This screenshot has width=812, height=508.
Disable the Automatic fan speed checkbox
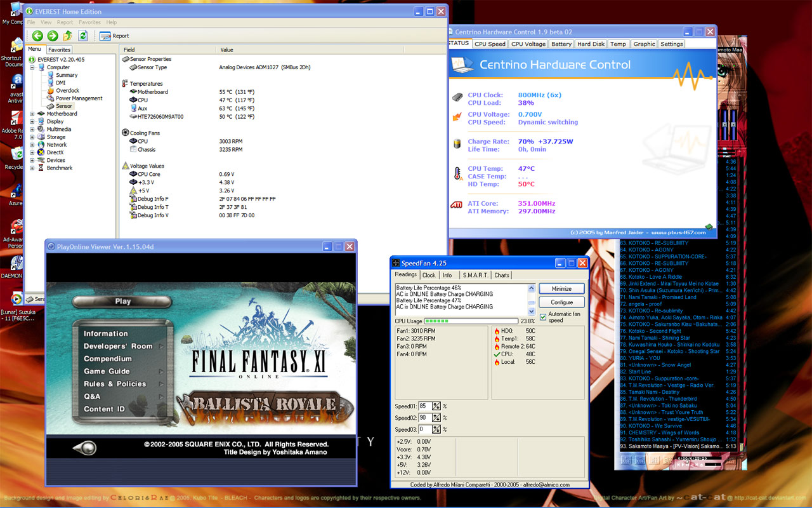click(543, 317)
